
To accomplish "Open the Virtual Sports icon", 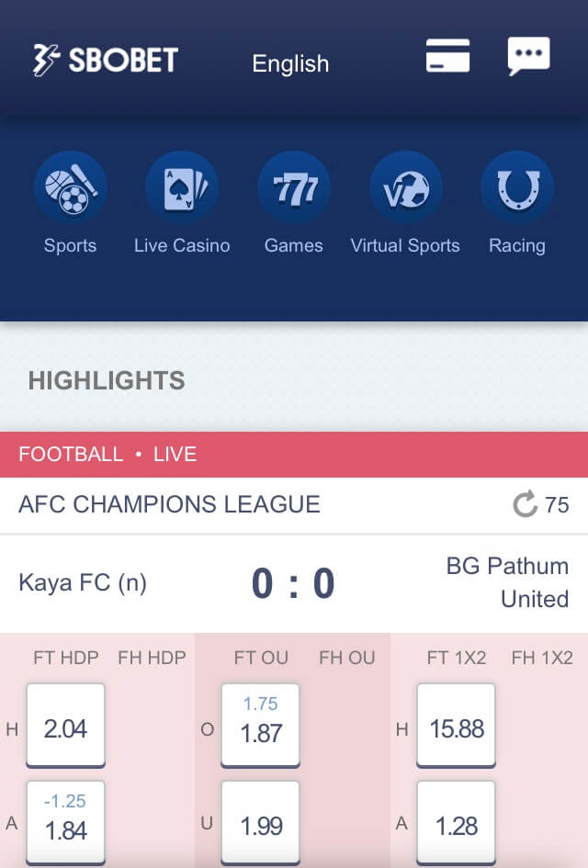I will (x=405, y=188).
